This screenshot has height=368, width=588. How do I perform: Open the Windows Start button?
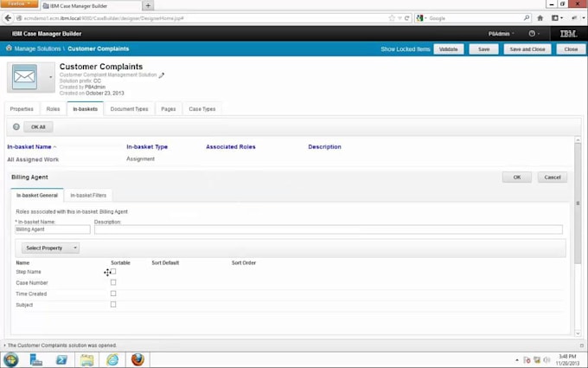[11, 359]
